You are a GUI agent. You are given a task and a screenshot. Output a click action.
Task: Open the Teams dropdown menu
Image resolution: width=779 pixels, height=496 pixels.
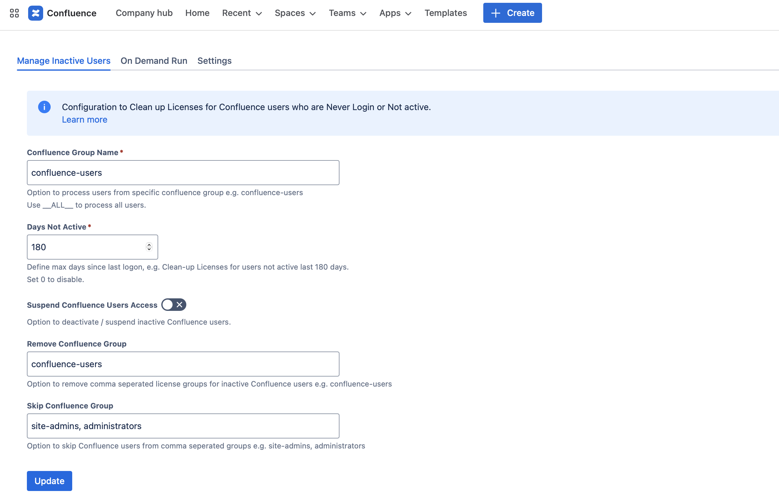coord(347,13)
